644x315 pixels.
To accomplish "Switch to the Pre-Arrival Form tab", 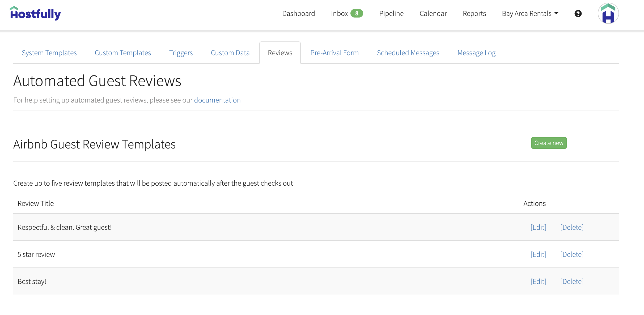I will click(x=334, y=53).
